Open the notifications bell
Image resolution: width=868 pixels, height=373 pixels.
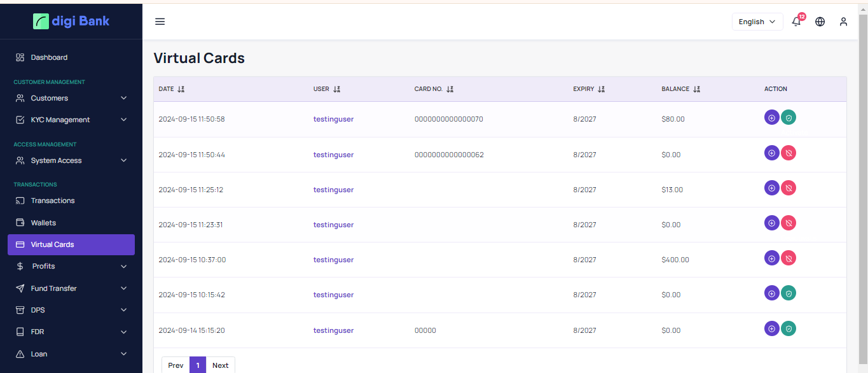coord(796,22)
